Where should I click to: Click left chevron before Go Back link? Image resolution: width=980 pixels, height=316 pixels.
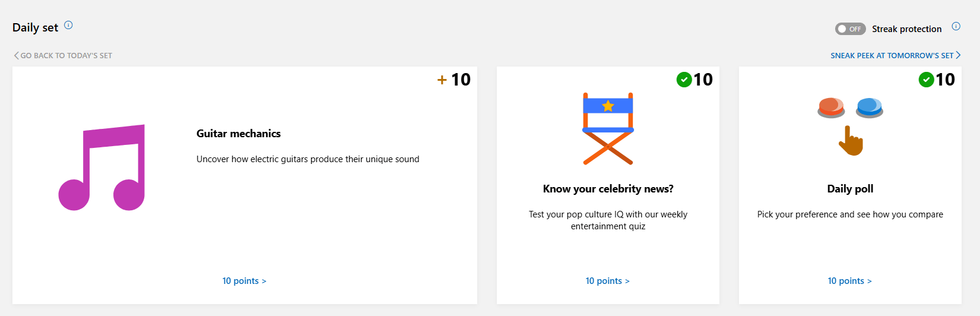pos(16,56)
